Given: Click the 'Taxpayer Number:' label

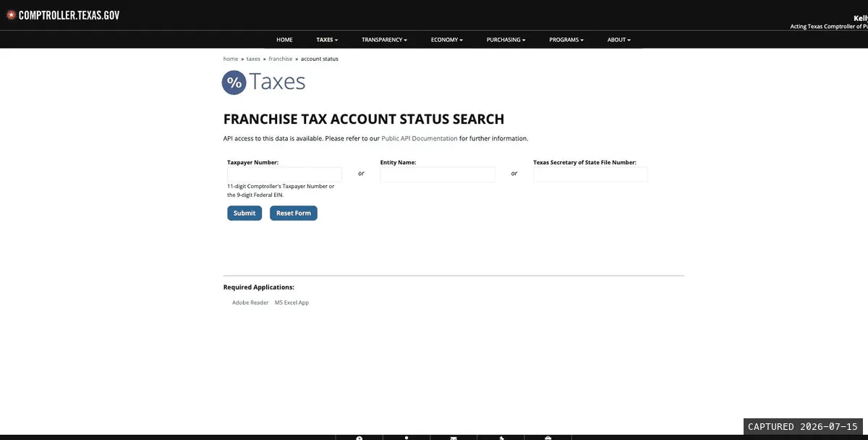Looking at the screenshot, I should tap(253, 163).
